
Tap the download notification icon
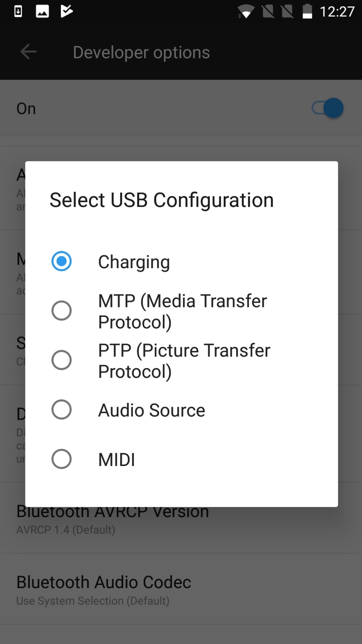pos(18,12)
